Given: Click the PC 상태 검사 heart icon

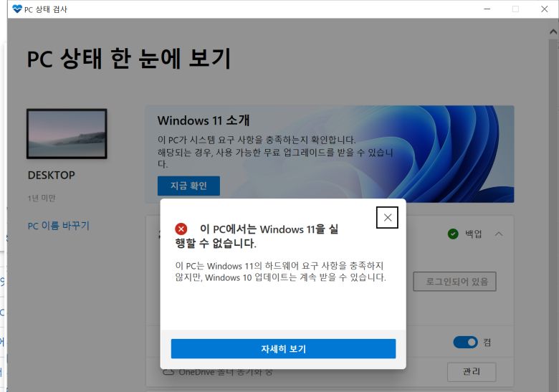Looking at the screenshot, I should click(17, 9).
